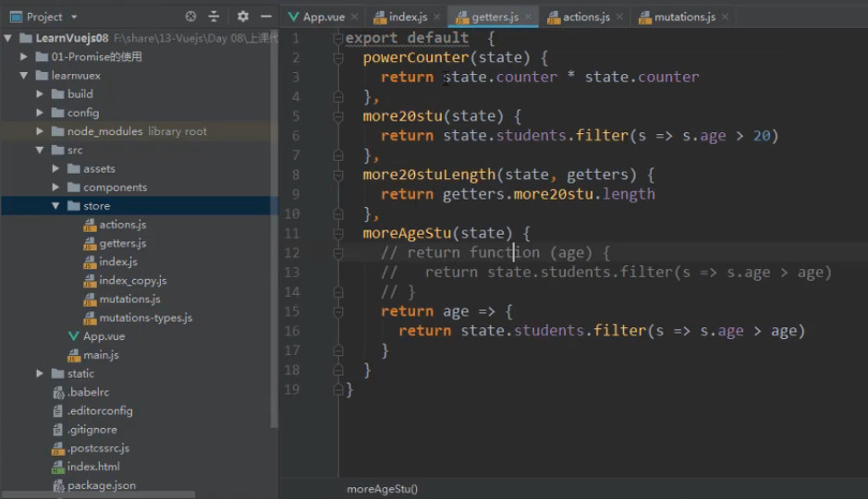
Task: Close the App.vue tab
Action: [x=355, y=18]
